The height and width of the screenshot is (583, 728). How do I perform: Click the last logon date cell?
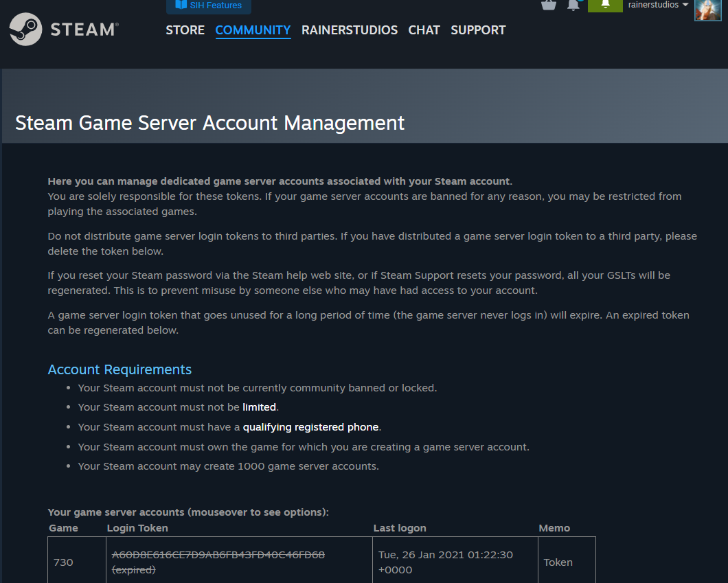pyautogui.click(x=446, y=562)
